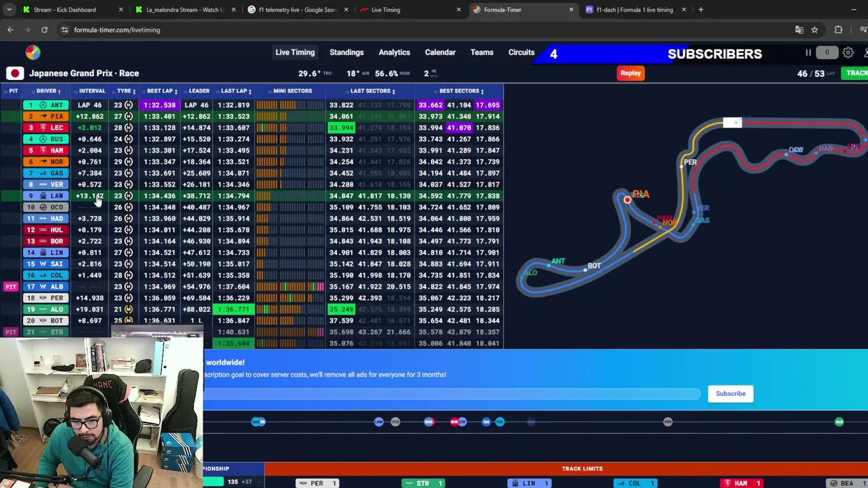Click the red Replay button
The height and width of the screenshot is (488, 868).
631,73
